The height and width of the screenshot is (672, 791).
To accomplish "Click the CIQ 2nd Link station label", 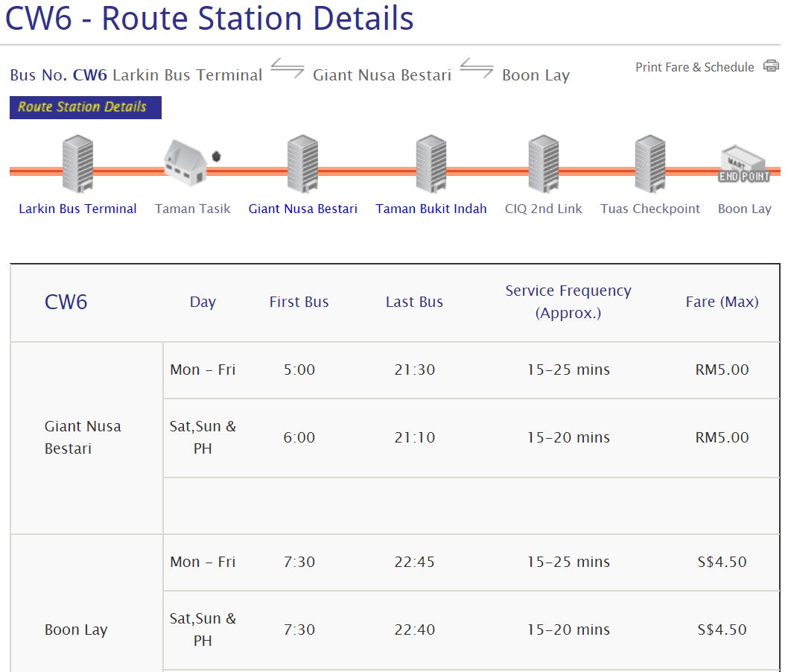I will [x=544, y=209].
